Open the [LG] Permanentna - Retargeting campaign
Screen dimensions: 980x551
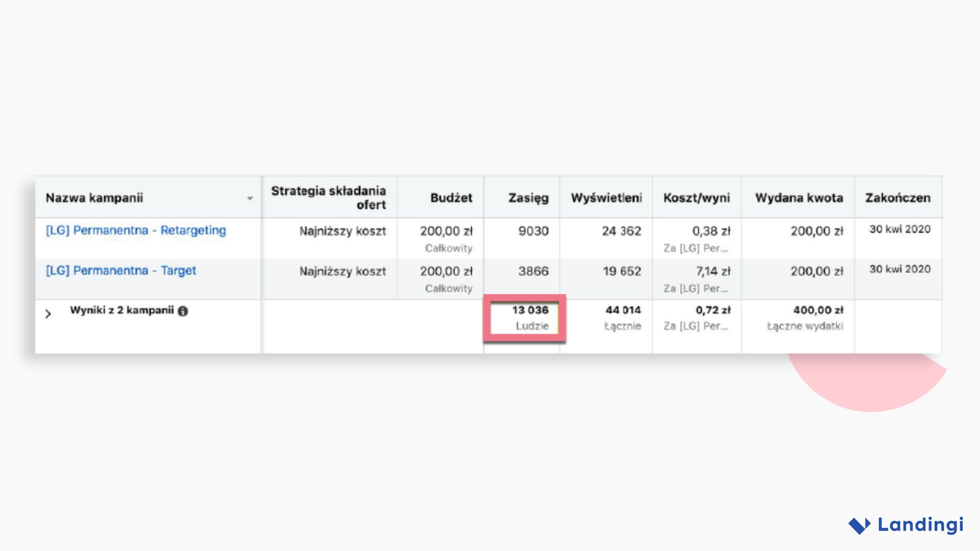click(x=135, y=230)
